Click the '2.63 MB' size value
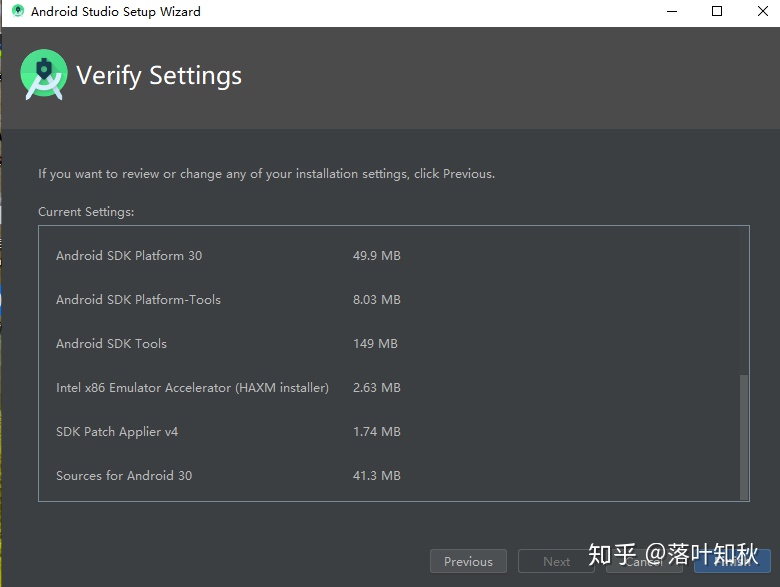This screenshot has height=587, width=780. pyautogui.click(x=377, y=388)
